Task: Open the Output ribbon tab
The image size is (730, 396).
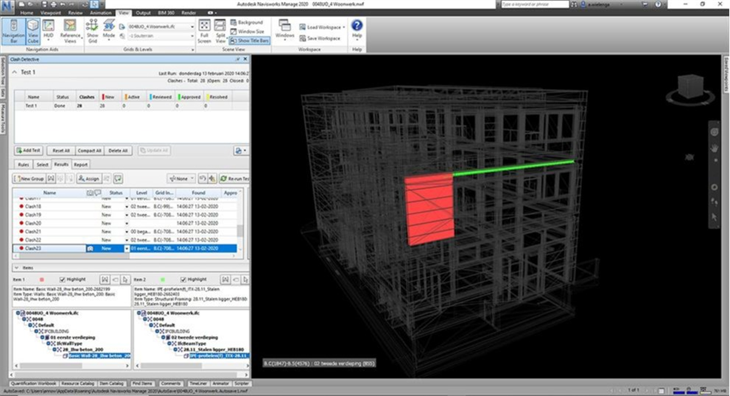Action: tap(143, 13)
